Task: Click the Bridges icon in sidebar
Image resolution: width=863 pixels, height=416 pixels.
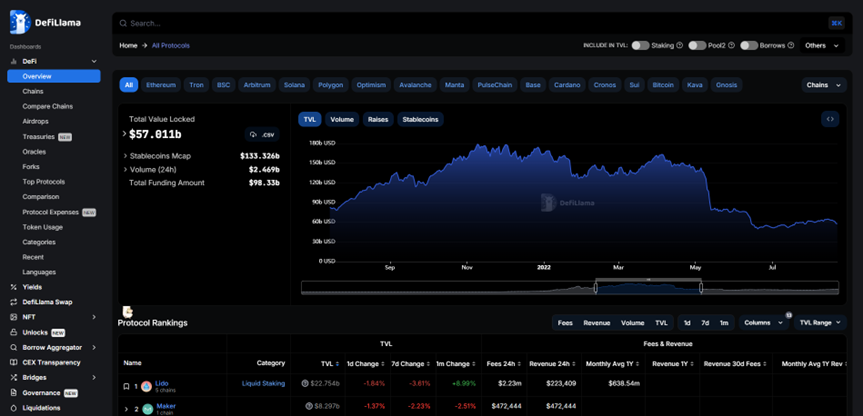Action: coord(14,377)
